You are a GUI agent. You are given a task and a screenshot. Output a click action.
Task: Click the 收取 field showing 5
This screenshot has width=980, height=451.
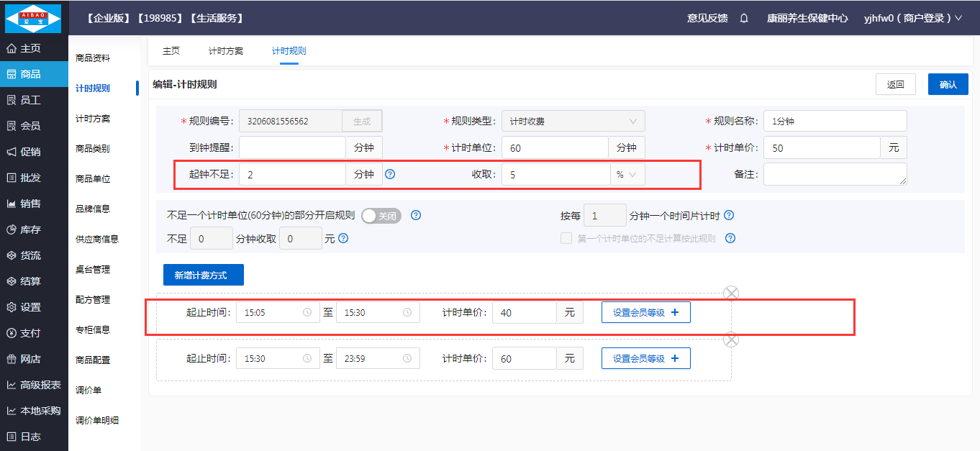[x=555, y=174]
